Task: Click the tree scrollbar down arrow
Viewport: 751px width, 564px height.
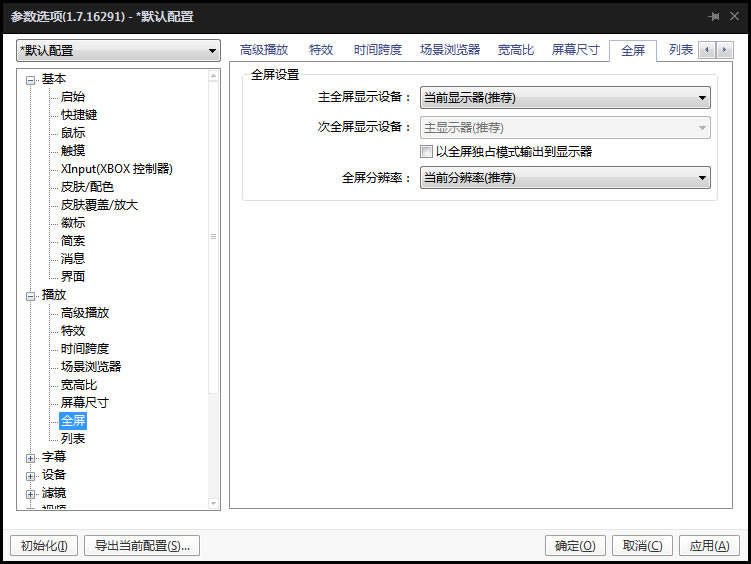Action: [213, 503]
